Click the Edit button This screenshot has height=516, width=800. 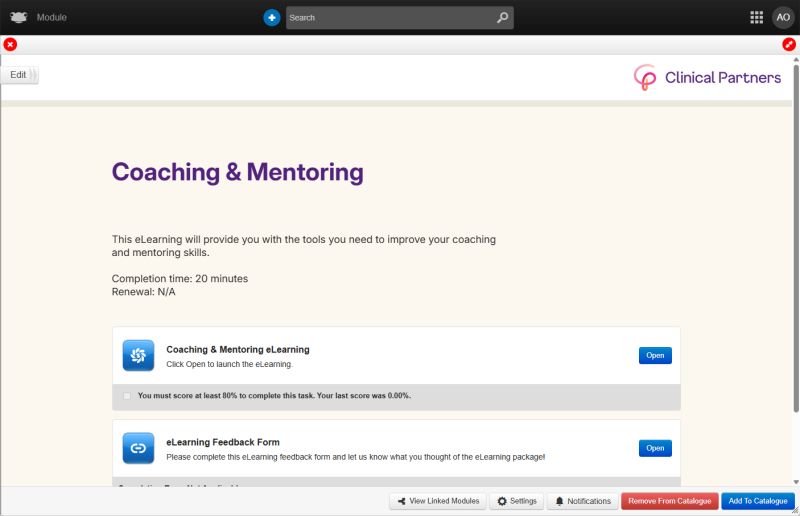click(19, 75)
